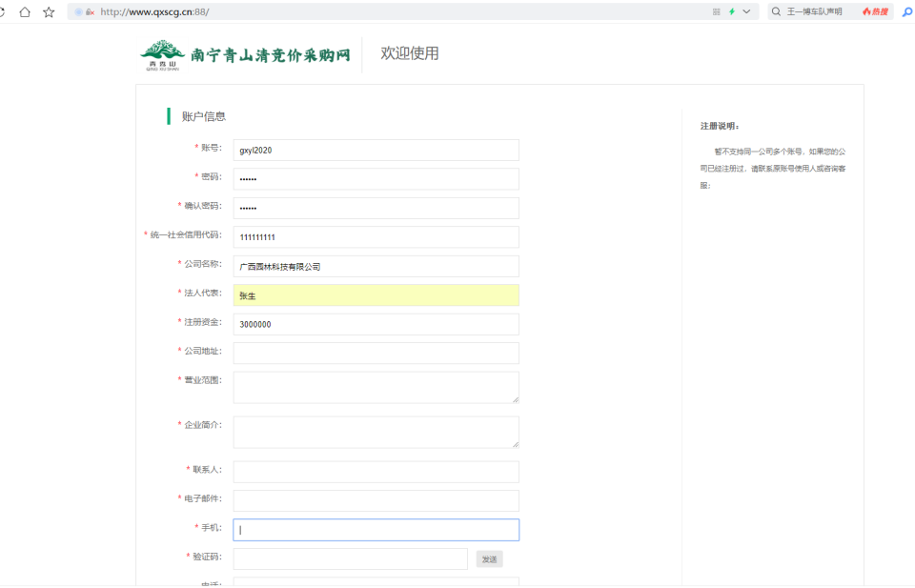Click the 确认密码 confirm password field
The width and height of the screenshot is (915, 588).
(x=376, y=208)
